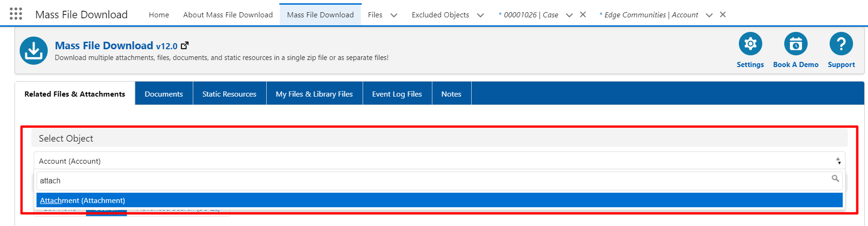Click the object search field containing attach
Image resolution: width=868 pixels, height=226 pixels.
point(439,181)
